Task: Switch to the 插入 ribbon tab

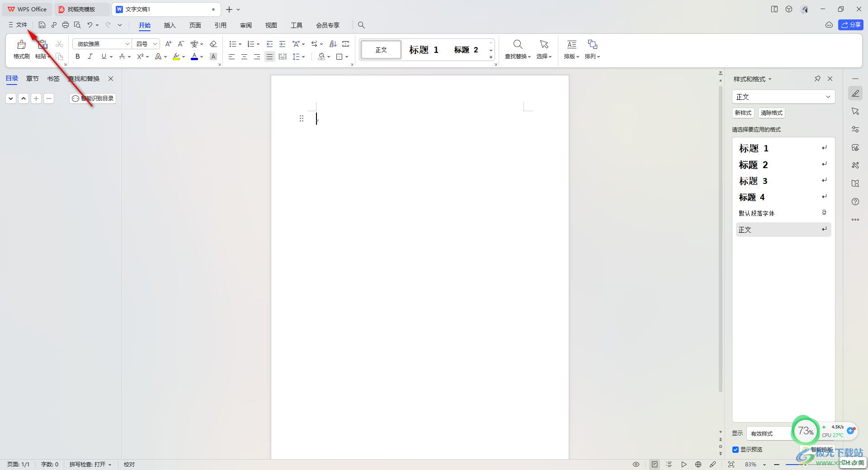Action: [x=170, y=25]
